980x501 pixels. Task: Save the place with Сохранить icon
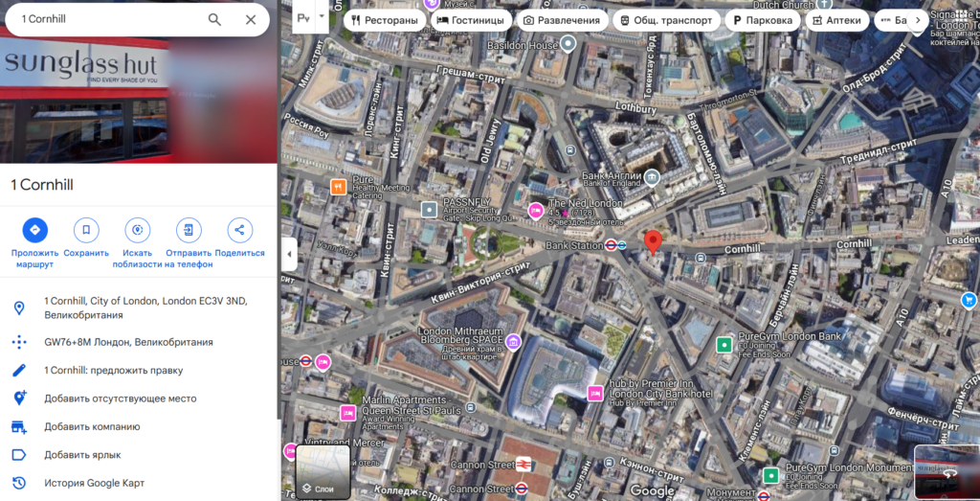point(86,230)
